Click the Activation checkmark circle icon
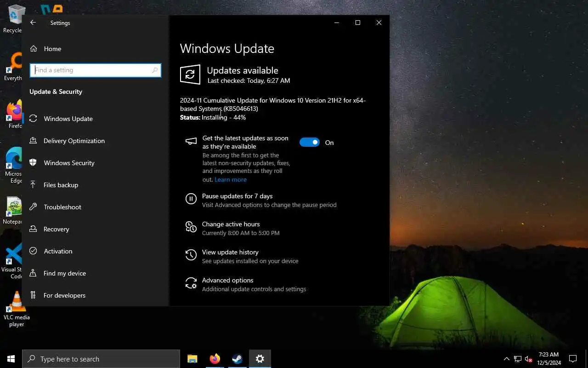588x368 pixels. pyautogui.click(x=33, y=251)
